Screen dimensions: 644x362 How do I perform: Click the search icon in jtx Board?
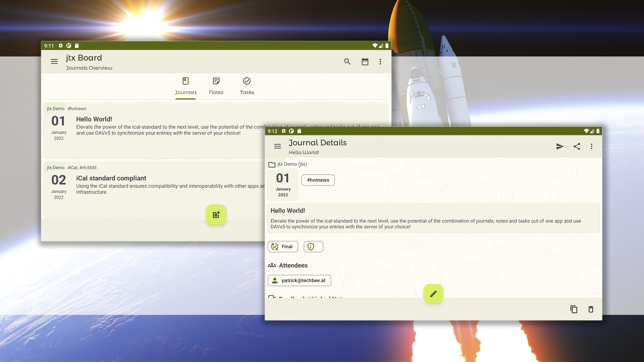click(x=347, y=62)
